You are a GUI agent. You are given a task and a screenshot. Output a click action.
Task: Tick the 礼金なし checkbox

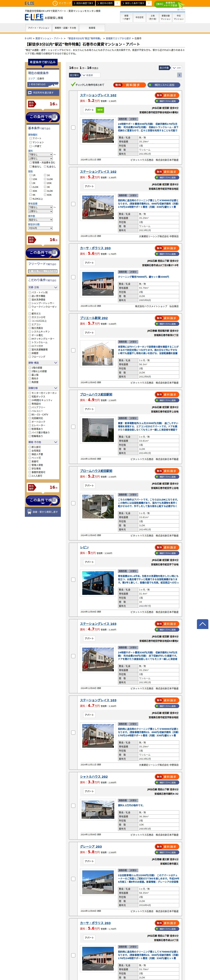click(x=45, y=166)
